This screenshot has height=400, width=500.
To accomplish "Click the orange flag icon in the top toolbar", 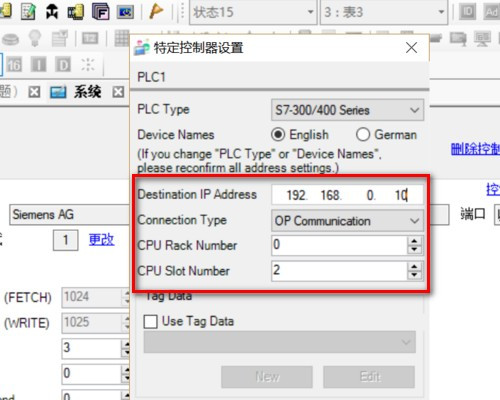I will point(156,12).
